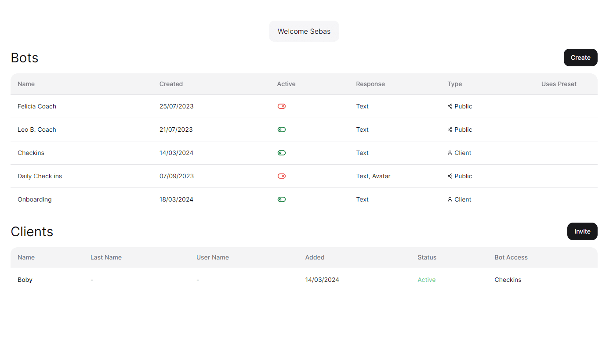Viewport: 602px width, 364px height.
Task: Click the Last Name column header
Action: point(106,257)
